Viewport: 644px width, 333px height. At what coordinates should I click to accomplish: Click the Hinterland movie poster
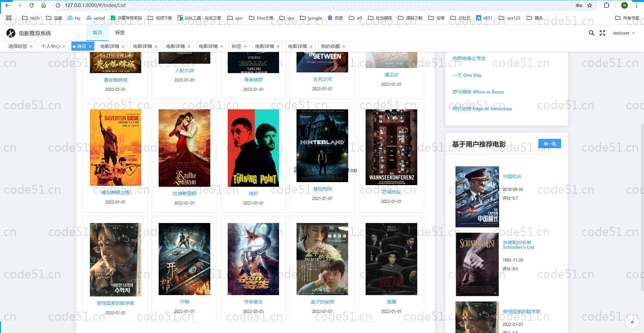[322, 146]
